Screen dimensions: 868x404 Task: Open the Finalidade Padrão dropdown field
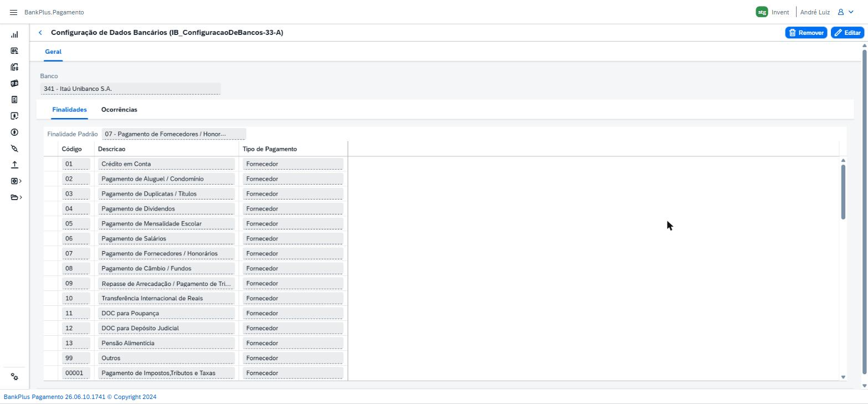pyautogui.click(x=174, y=134)
